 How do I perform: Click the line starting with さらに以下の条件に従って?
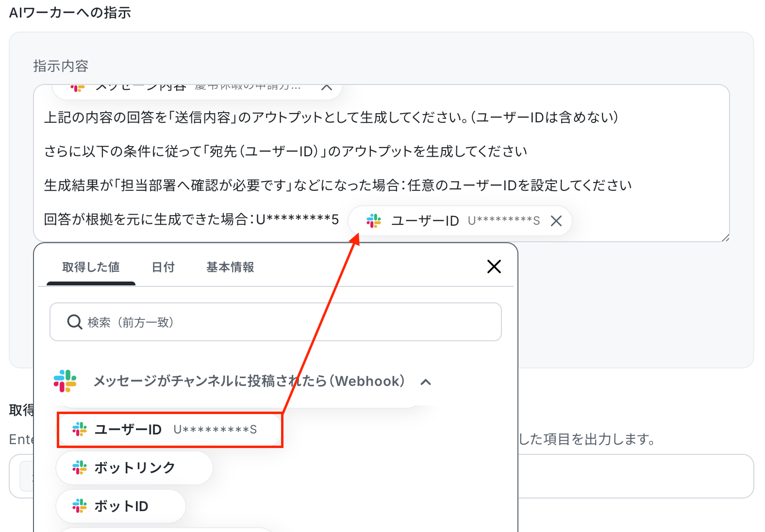point(285,151)
